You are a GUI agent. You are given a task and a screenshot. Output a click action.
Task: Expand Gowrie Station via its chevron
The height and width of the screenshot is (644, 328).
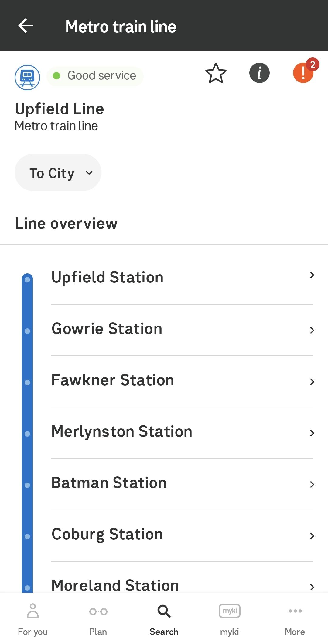point(312,330)
